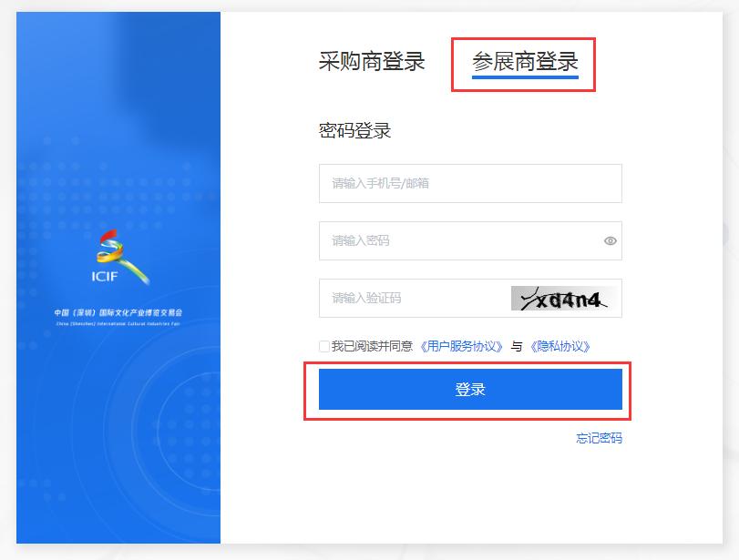Click the 密码登录 heading
The width and height of the screenshot is (739, 560).
(x=354, y=130)
